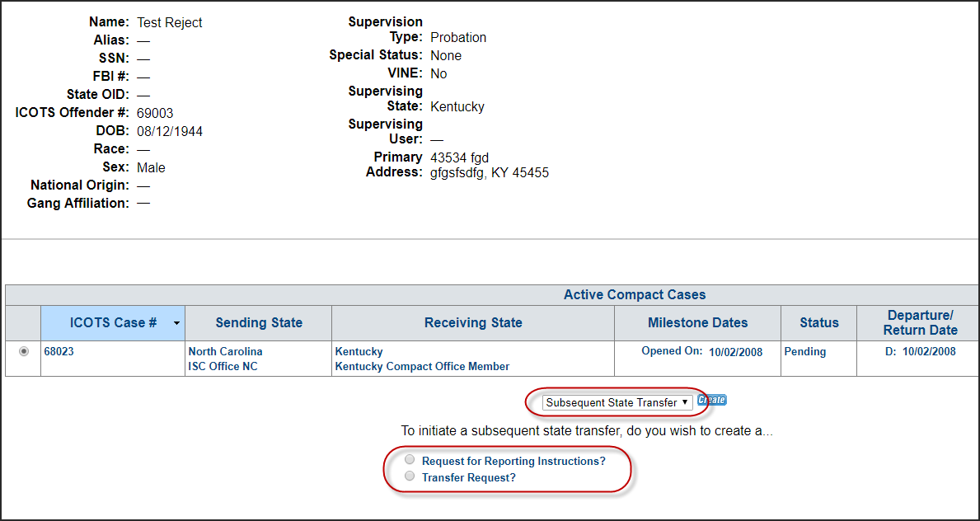980x521 pixels.
Task: Click the Opened On date 10/02/2008
Action: (x=735, y=352)
